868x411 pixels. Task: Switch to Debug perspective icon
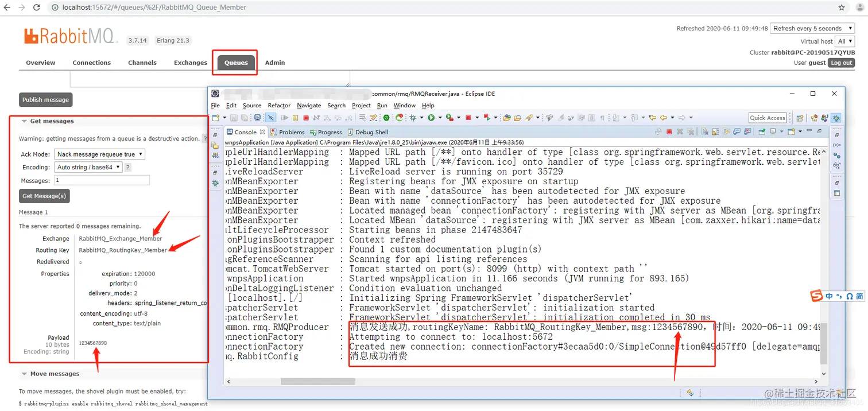click(x=836, y=118)
